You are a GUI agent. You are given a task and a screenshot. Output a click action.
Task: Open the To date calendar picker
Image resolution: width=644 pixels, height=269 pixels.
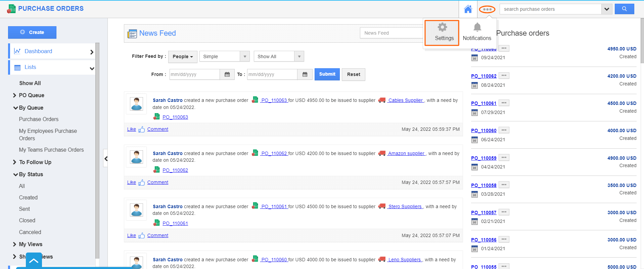(x=305, y=74)
